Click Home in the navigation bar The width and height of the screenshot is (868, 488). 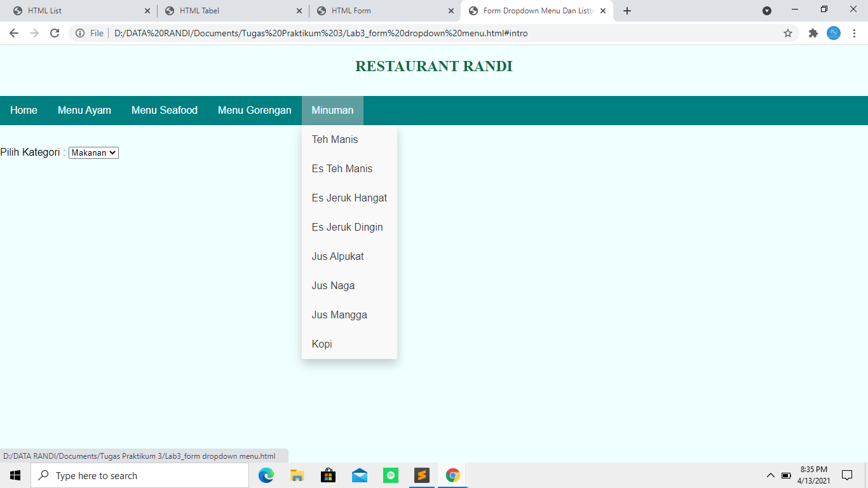tap(23, 110)
